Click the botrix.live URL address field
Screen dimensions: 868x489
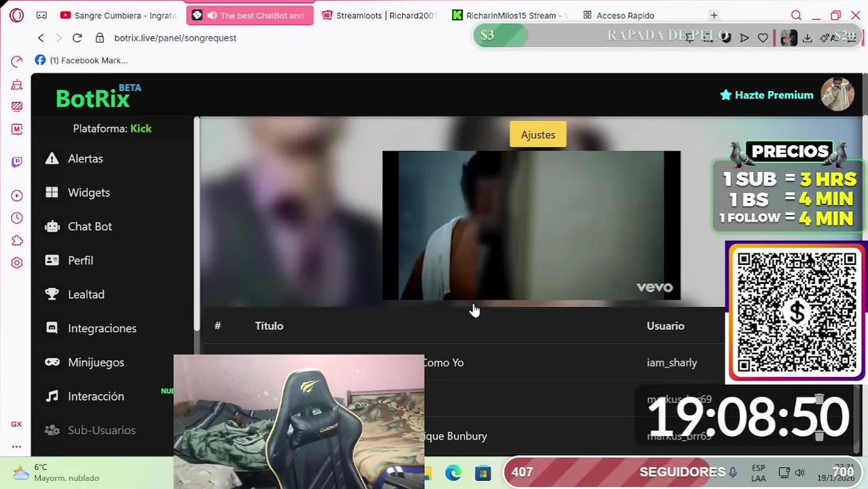(x=175, y=38)
